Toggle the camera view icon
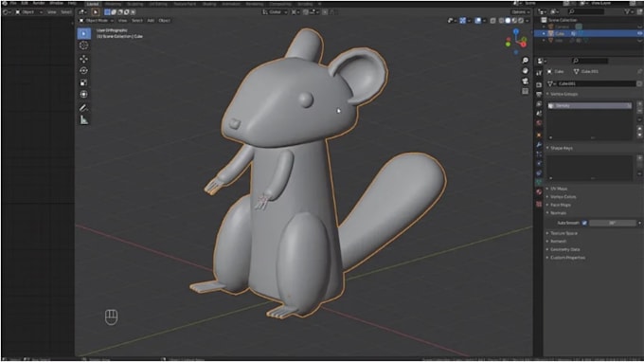 (525, 81)
